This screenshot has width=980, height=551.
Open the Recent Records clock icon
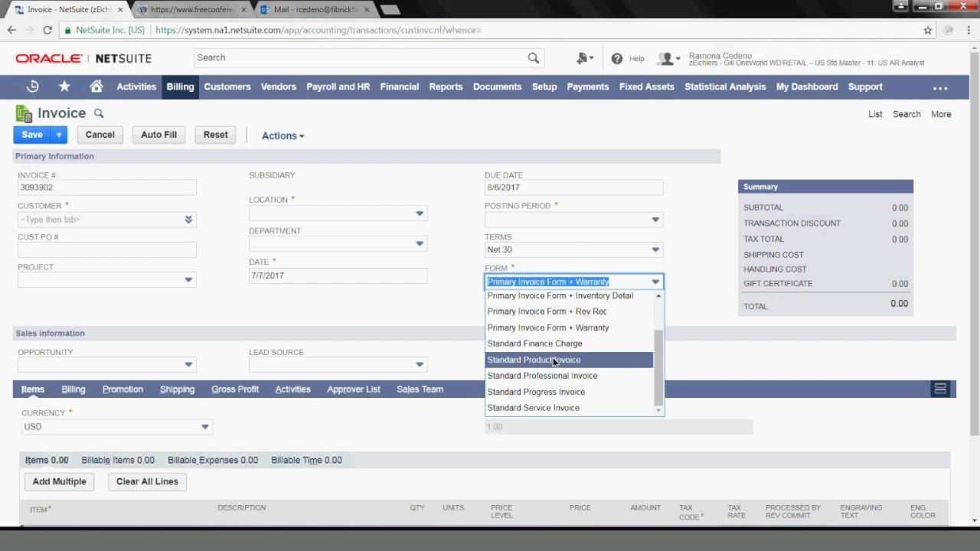click(32, 86)
